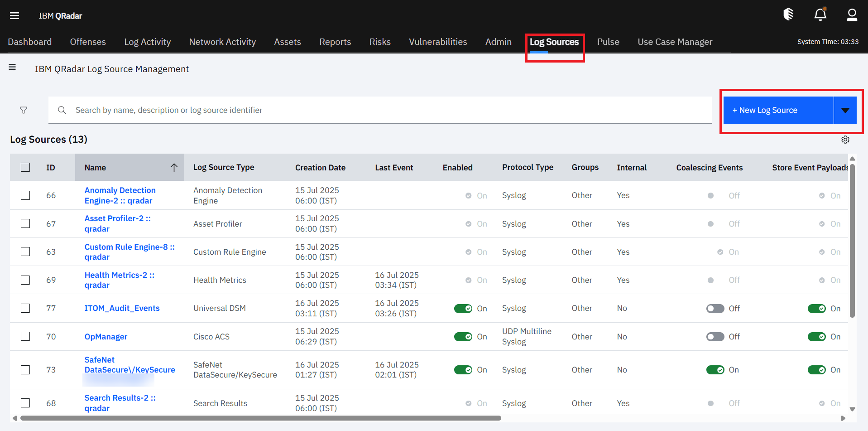Image resolution: width=868 pixels, height=431 pixels.
Task: Select the Assets tab
Action: click(288, 42)
